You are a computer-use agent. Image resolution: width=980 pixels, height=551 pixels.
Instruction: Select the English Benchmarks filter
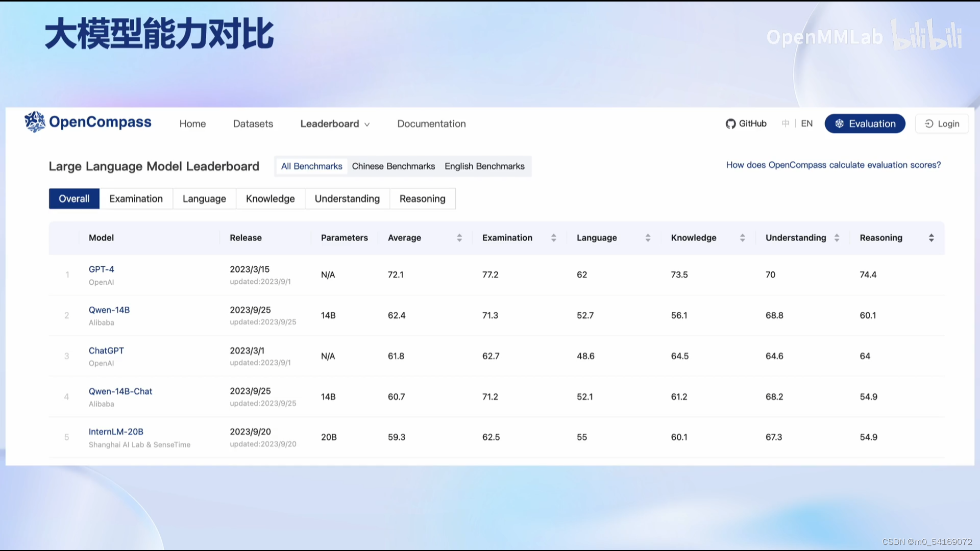point(484,166)
